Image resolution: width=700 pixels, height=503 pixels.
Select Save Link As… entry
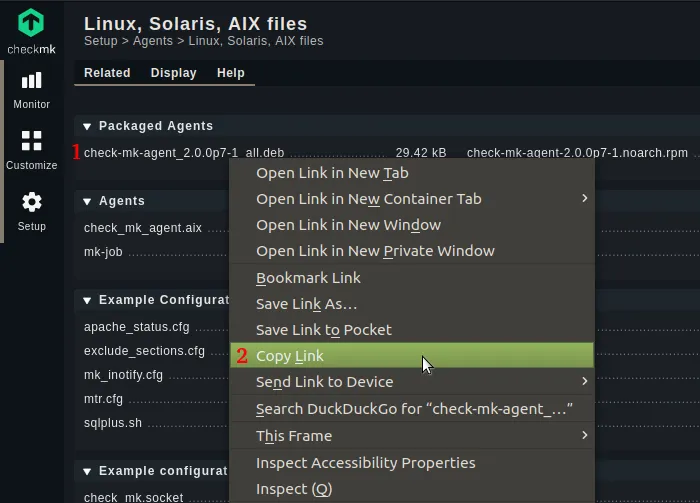coord(412,304)
